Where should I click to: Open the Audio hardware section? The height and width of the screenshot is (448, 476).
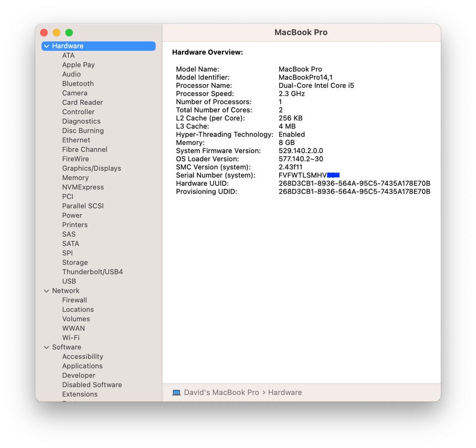coord(71,74)
